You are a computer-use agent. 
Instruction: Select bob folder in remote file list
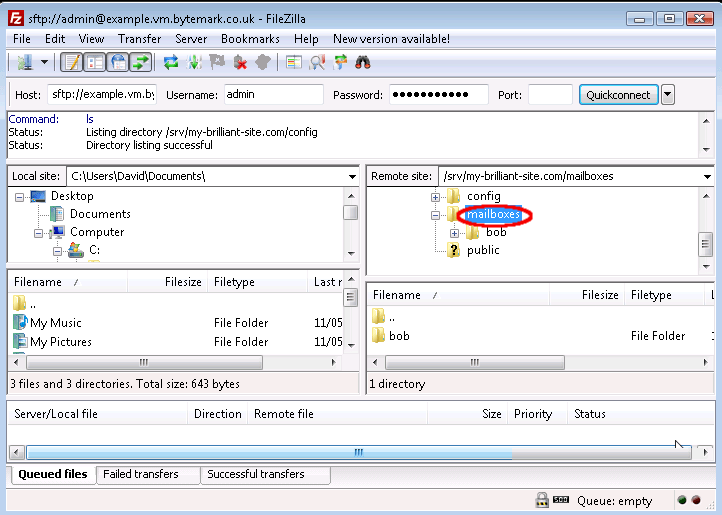tap(399, 336)
